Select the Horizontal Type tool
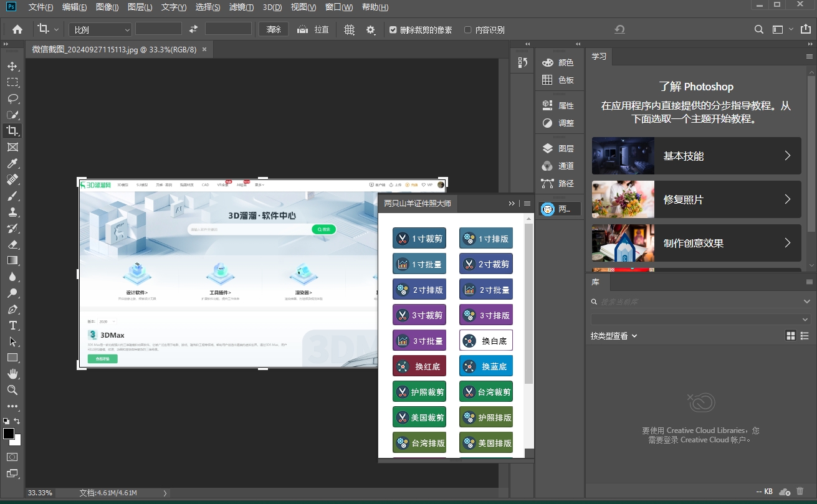 pos(12,325)
